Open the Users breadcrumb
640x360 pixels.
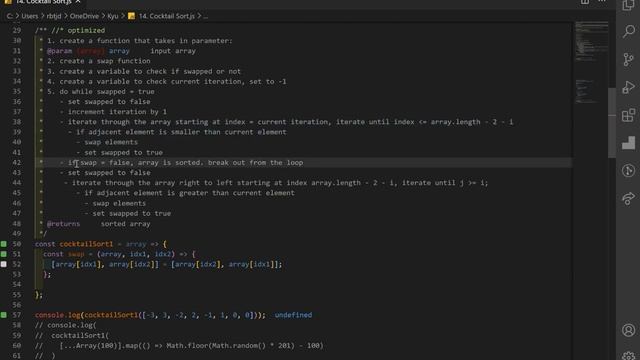(30, 16)
